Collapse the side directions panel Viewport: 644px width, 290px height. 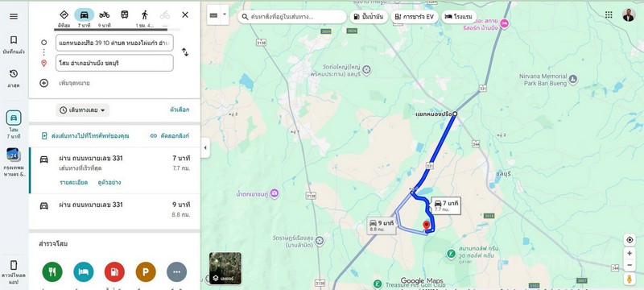205,148
